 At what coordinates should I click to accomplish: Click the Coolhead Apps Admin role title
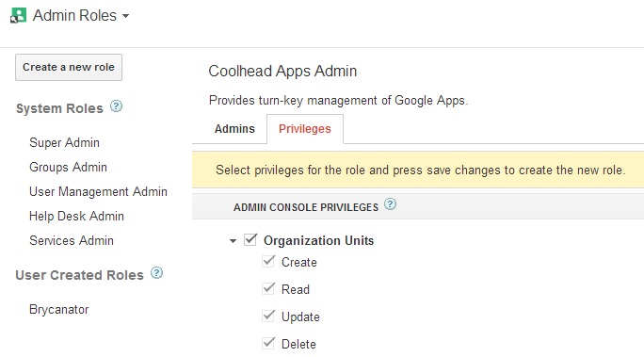282,71
